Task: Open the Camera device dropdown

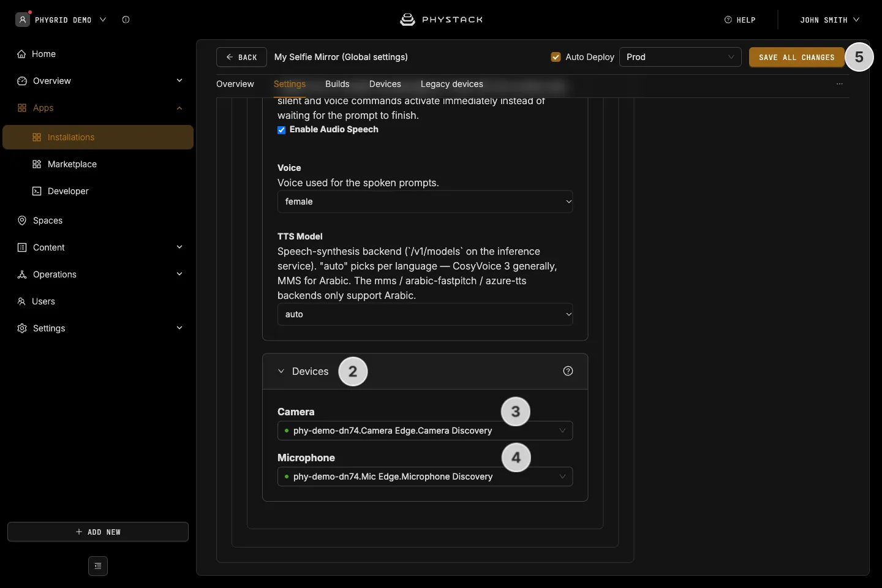Action: pyautogui.click(x=425, y=431)
